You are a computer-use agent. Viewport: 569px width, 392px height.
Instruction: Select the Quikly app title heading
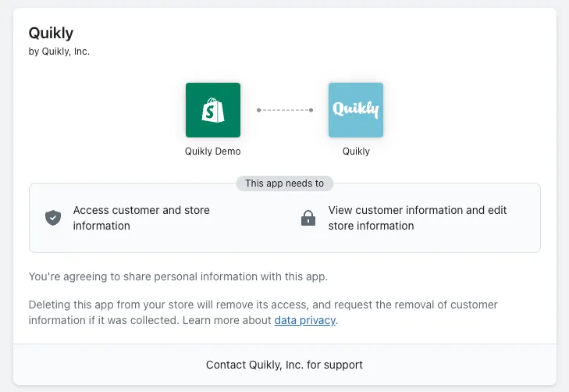click(51, 33)
